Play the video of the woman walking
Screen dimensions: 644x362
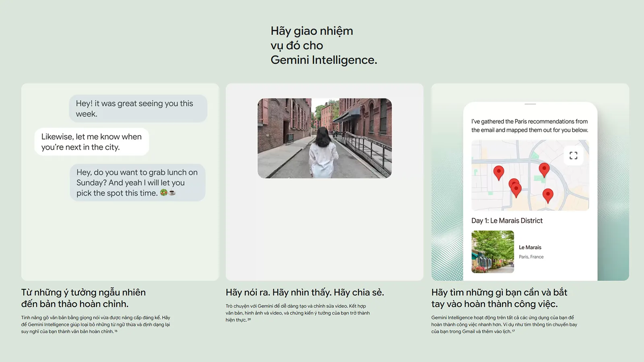pos(324,138)
